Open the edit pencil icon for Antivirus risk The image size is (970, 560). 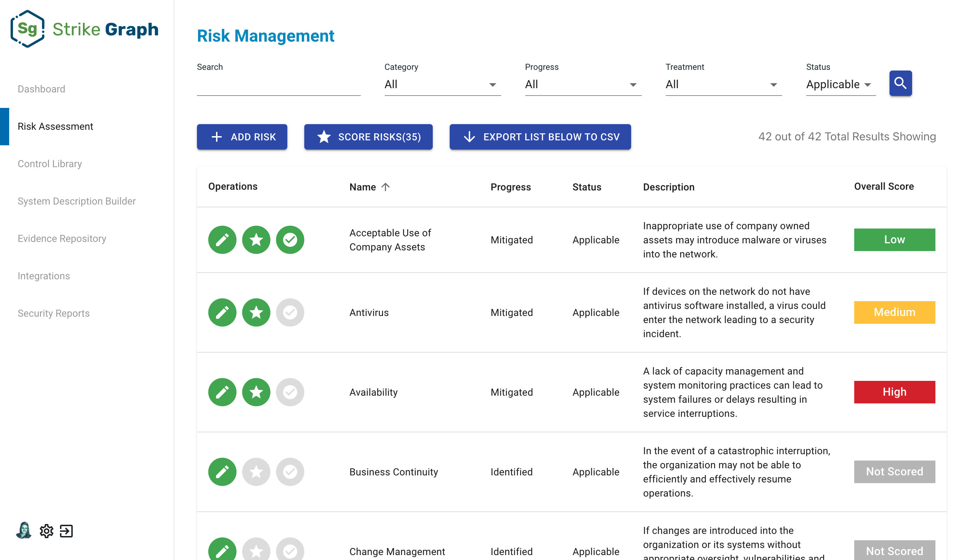pyautogui.click(x=222, y=312)
